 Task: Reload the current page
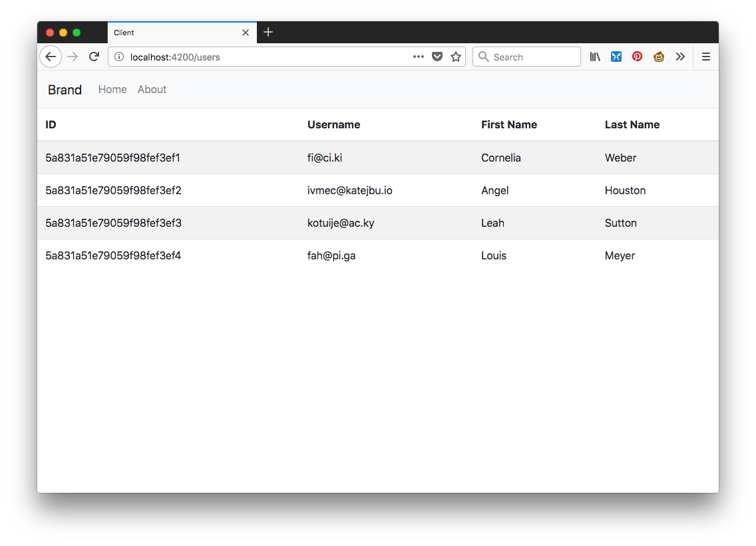94,57
